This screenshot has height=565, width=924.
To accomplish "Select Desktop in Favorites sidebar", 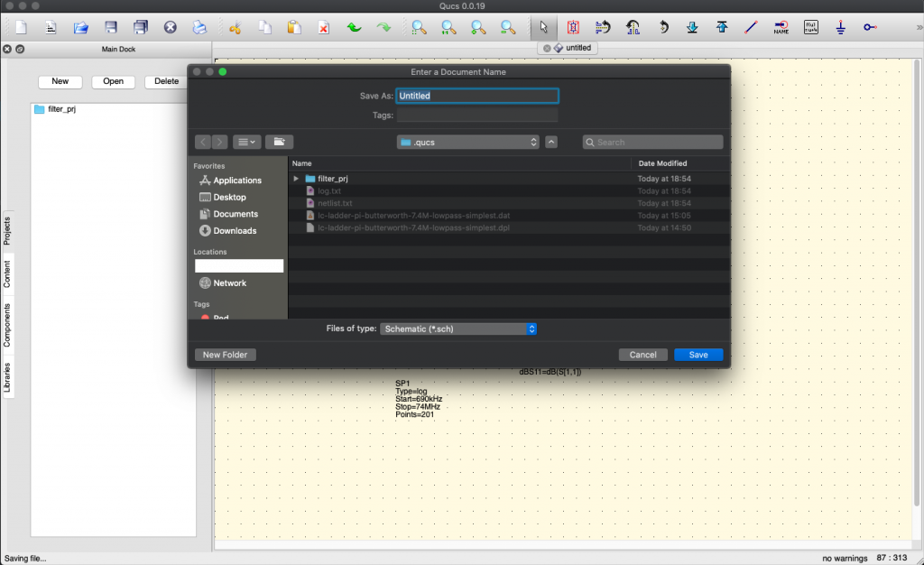I will coord(223,198).
